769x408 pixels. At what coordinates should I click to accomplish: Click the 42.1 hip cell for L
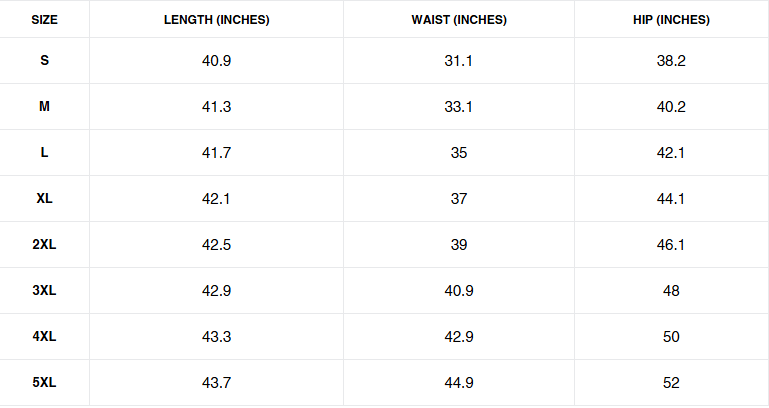coord(671,153)
